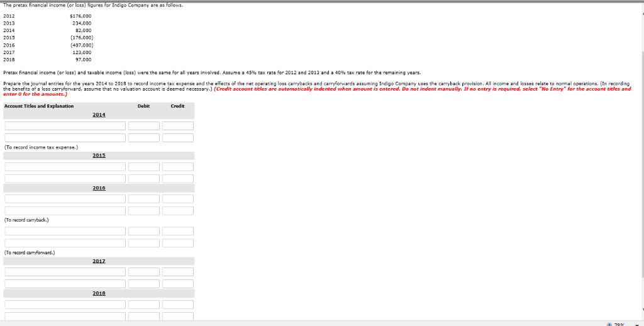Click the '(To record carryback.)' note

point(26,220)
